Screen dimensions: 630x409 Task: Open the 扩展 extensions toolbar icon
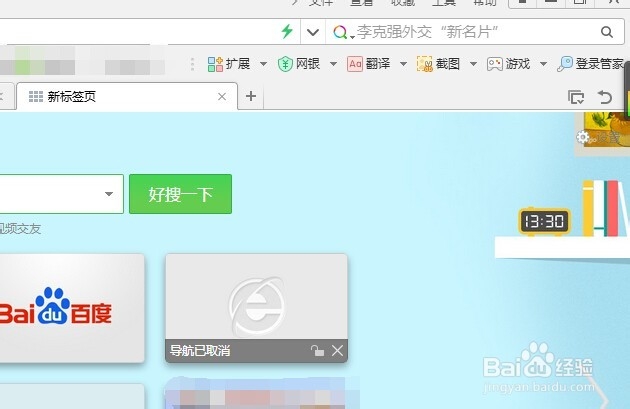215,64
